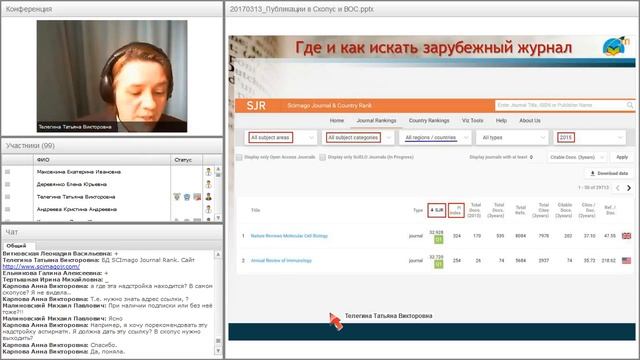The height and width of the screenshot is (360, 640).
Task: Click the Download data button
Action: (609, 173)
